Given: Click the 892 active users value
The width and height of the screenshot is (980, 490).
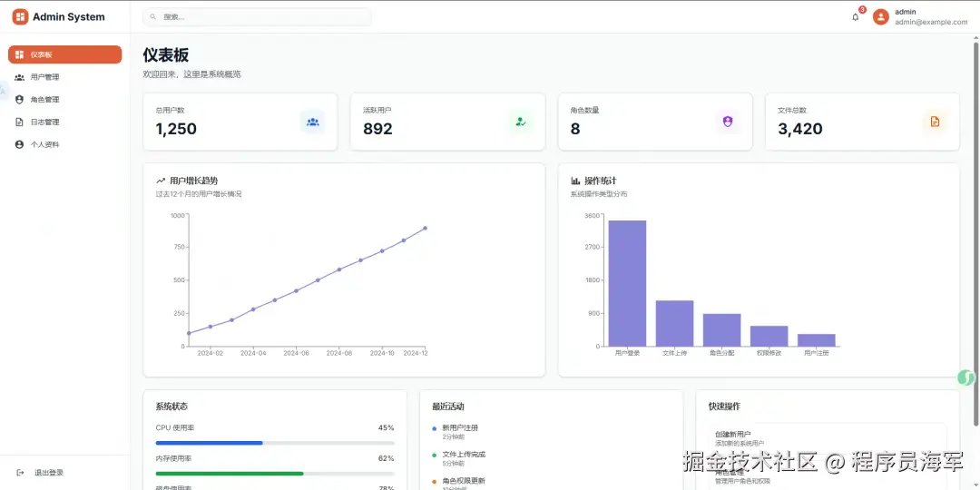Looking at the screenshot, I should coord(378,129).
